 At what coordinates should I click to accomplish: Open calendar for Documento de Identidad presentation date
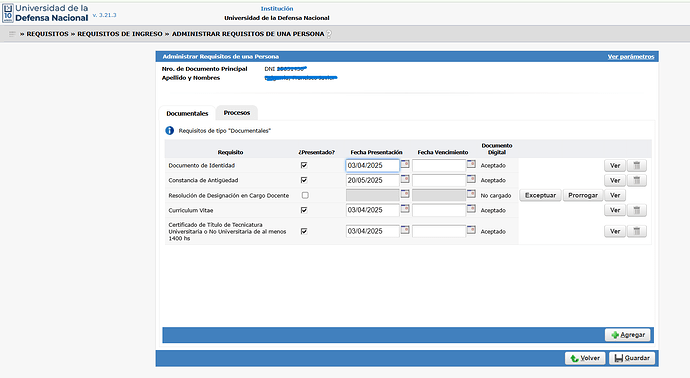(405, 164)
